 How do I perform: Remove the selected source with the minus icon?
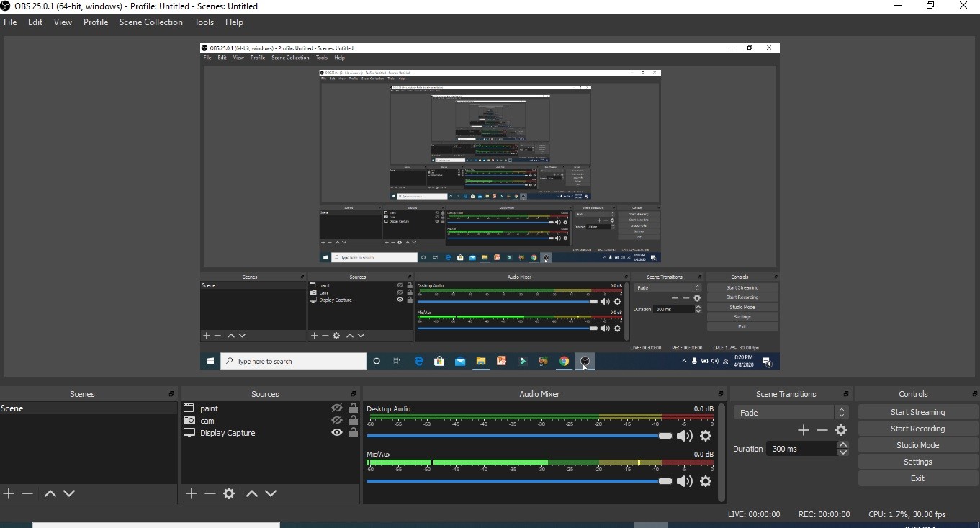click(x=210, y=493)
